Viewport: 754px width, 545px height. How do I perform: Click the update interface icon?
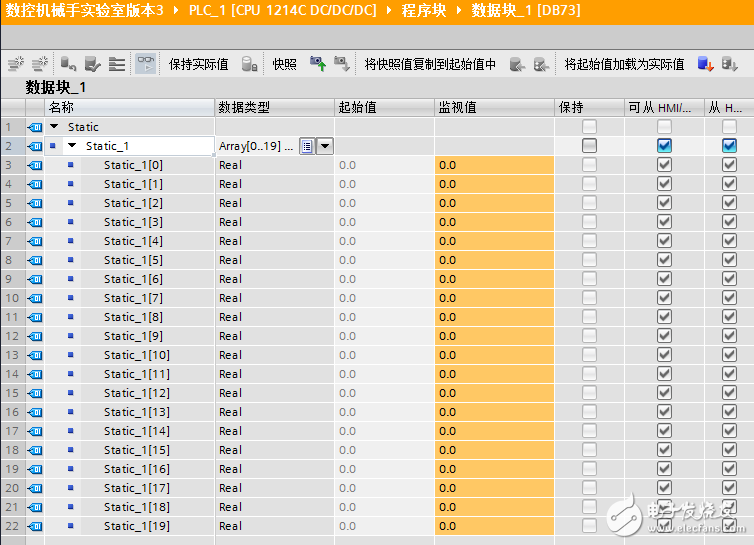(x=92, y=64)
